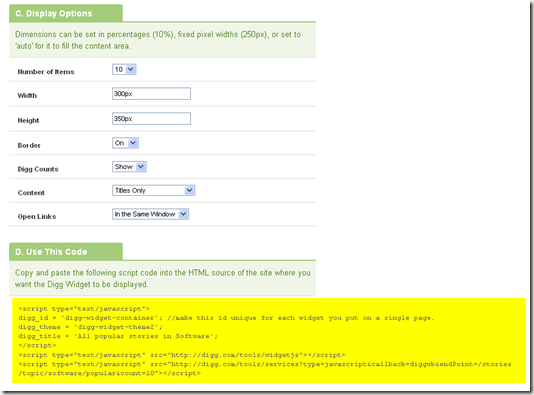534x395 pixels.
Task: Open the Open Links dropdown
Action: click(151, 214)
